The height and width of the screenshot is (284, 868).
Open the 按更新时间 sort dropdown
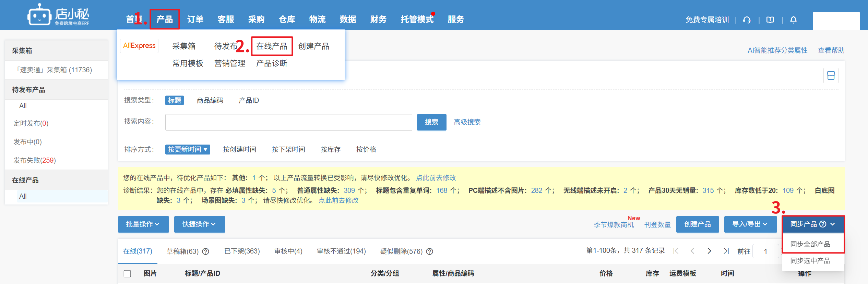pyautogui.click(x=187, y=149)
